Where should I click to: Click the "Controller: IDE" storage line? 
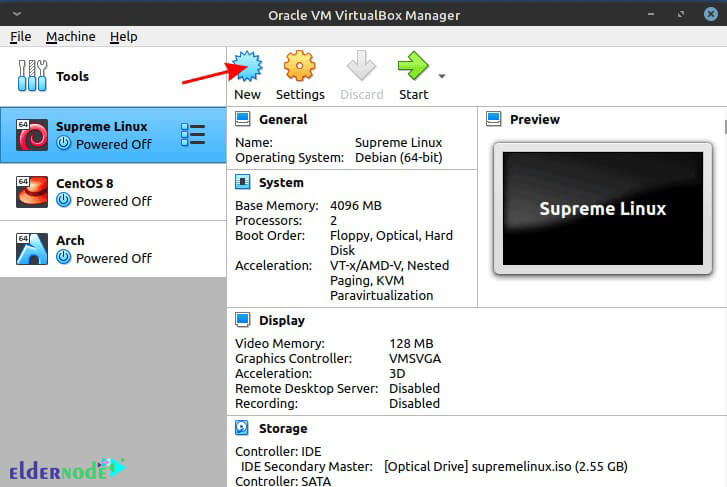tap(278, 451)
